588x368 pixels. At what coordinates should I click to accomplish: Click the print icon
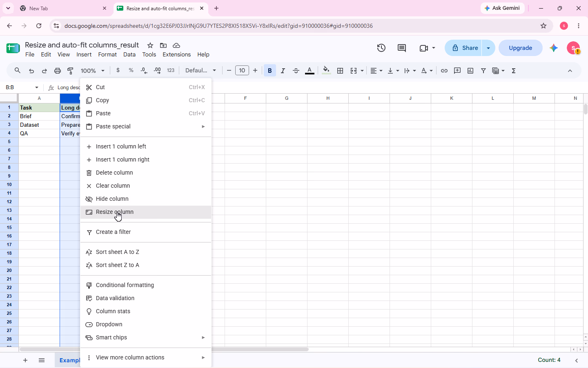click(x=58, y=71)
